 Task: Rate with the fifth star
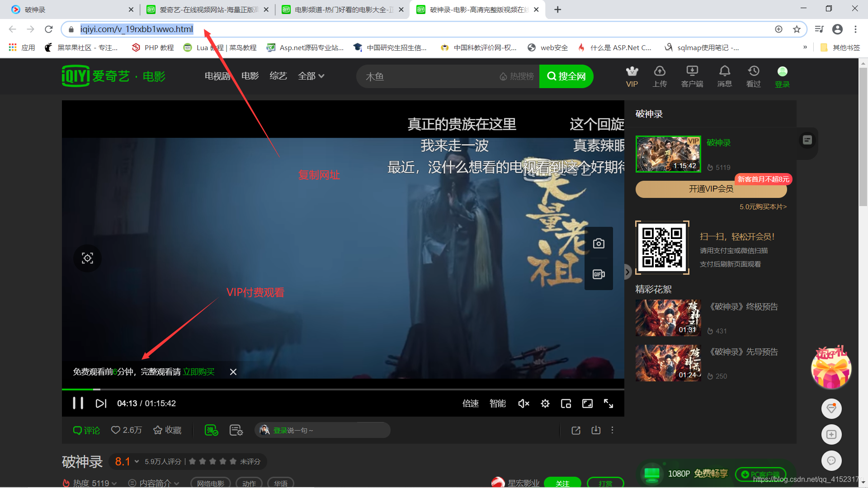click(233, 461)
